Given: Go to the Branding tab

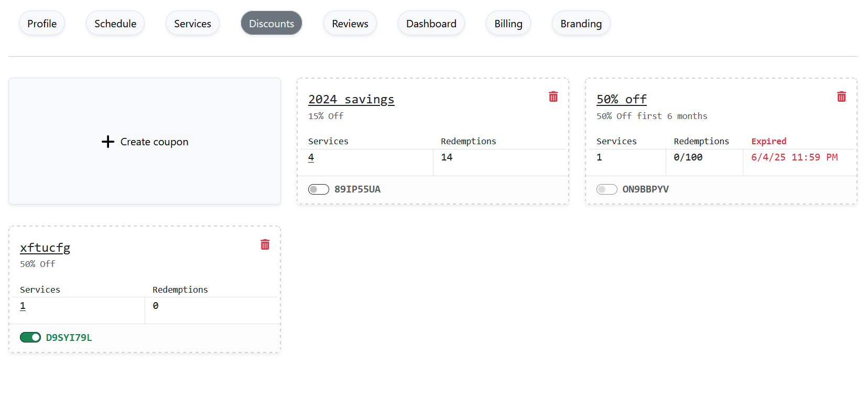Looking at the screenshot, I should [581, 24].
